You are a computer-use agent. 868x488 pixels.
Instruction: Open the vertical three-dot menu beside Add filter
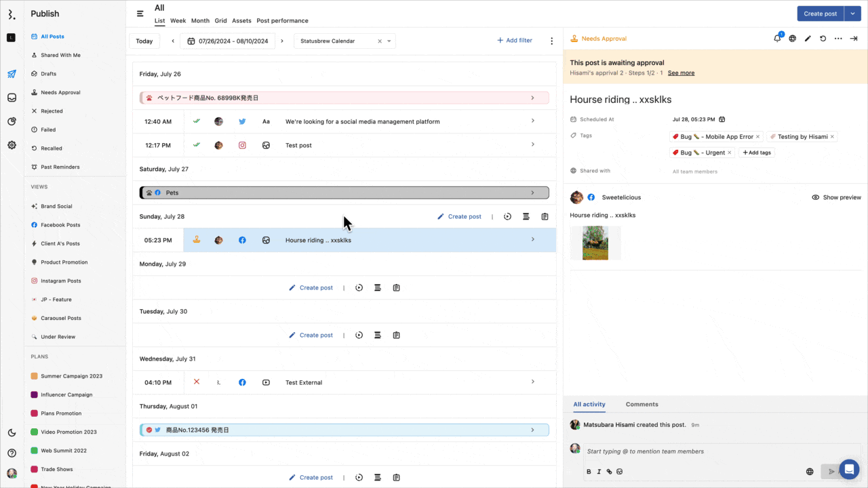click(x=551, y=41)
